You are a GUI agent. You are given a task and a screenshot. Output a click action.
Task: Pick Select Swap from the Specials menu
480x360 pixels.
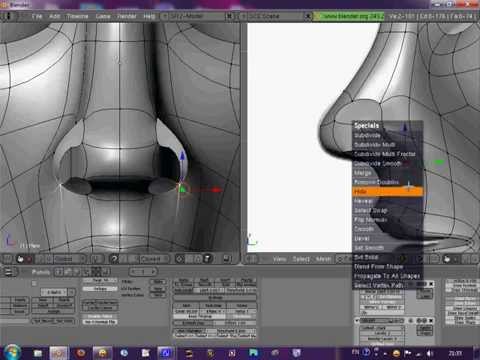tap(388, 210)
